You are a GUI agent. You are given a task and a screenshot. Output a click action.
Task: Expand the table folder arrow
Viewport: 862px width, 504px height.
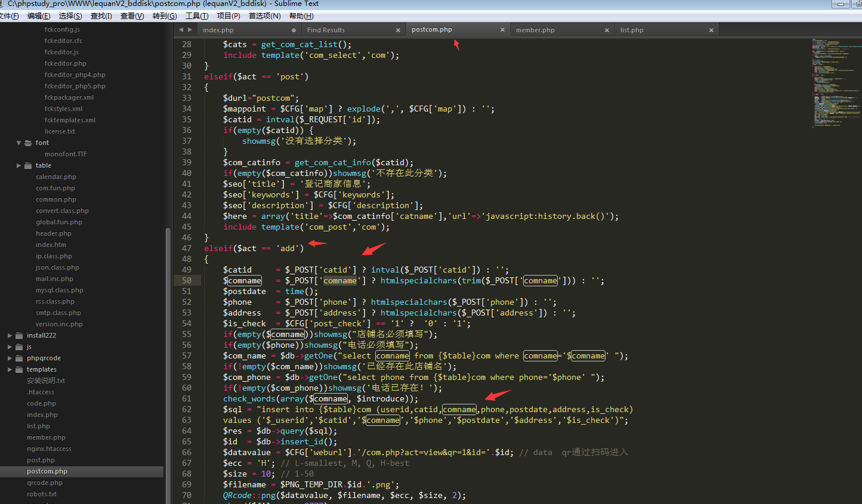pos(19,166)
